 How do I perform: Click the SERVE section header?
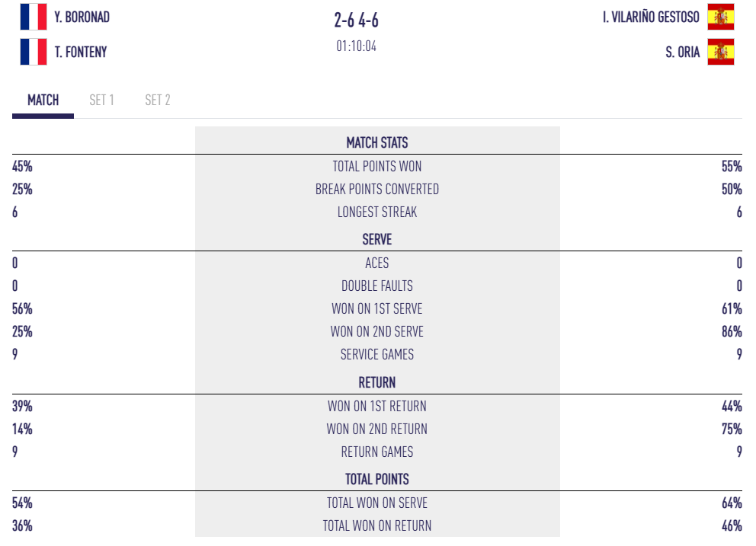point(377,239)
